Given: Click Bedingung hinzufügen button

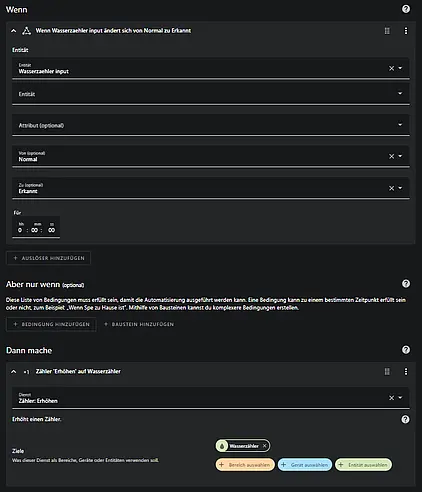Looking at the screenshot, I should 51,324.
